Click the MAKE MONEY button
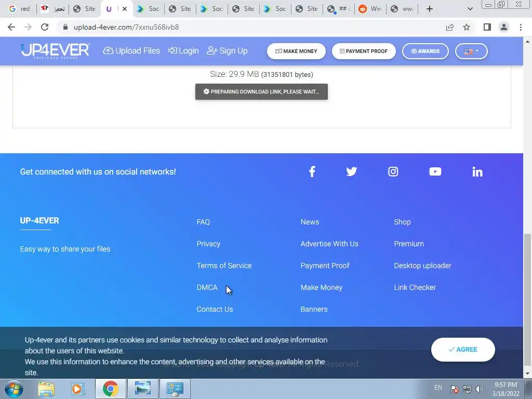Viewport: 532px width, 399px height. point(296,51)
